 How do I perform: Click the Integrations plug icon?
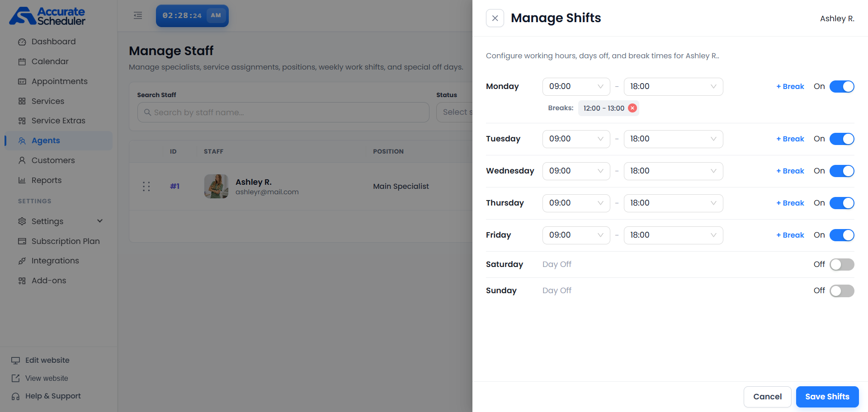click(x=22, y=261)
